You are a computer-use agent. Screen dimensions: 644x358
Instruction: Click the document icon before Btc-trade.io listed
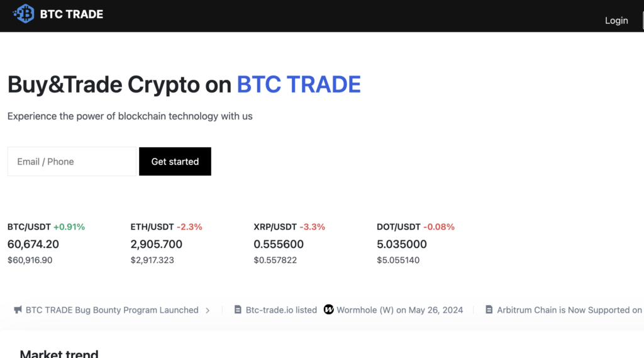238,310
